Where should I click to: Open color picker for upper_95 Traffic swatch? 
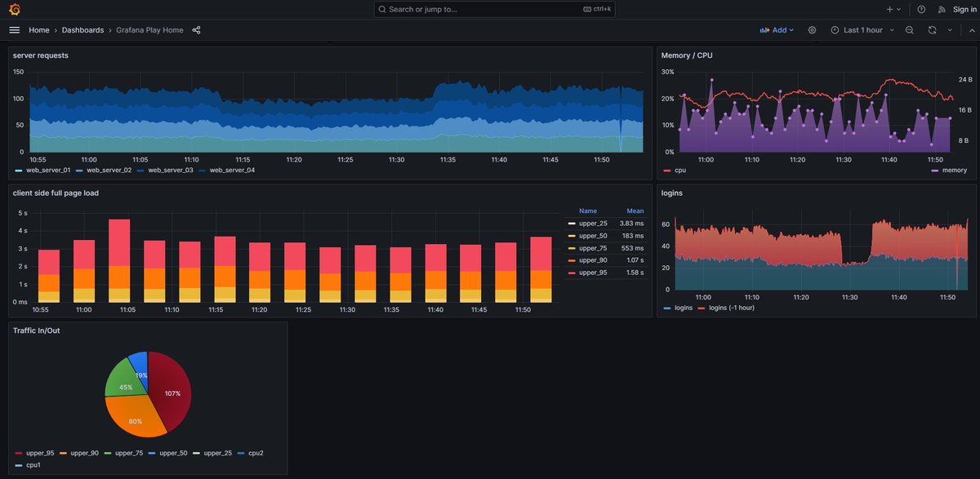pos(19,452)
